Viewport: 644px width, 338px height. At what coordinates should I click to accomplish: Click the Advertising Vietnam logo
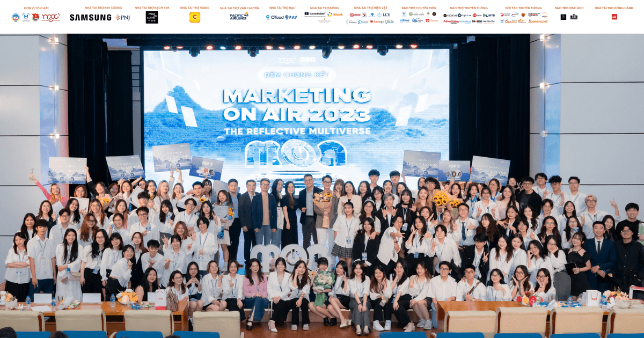[451, 21]
